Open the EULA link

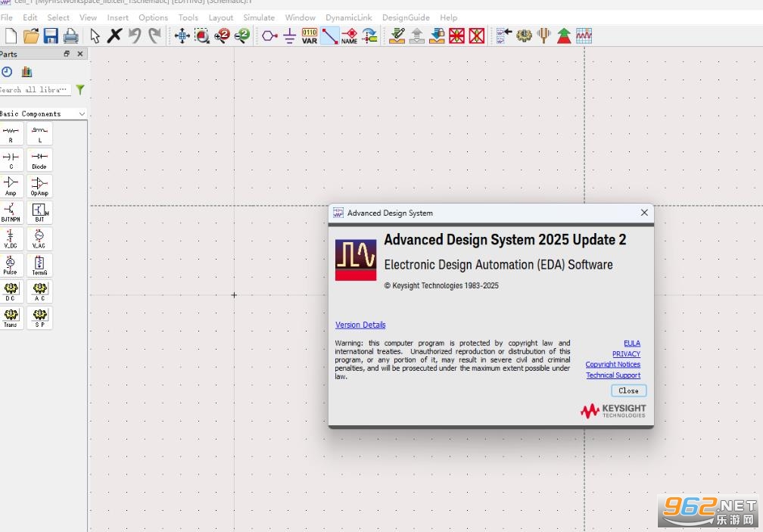[632, 344]
